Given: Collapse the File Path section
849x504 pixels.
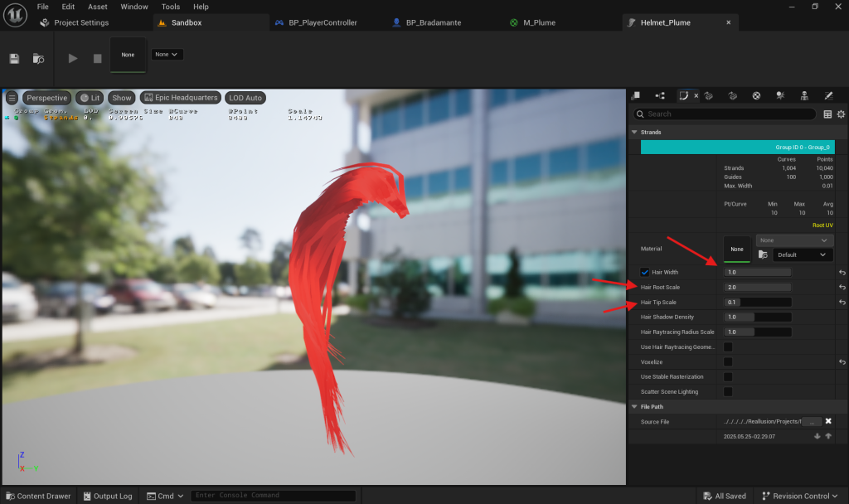Looking at the screenshot, I should [x=634, y=406].
